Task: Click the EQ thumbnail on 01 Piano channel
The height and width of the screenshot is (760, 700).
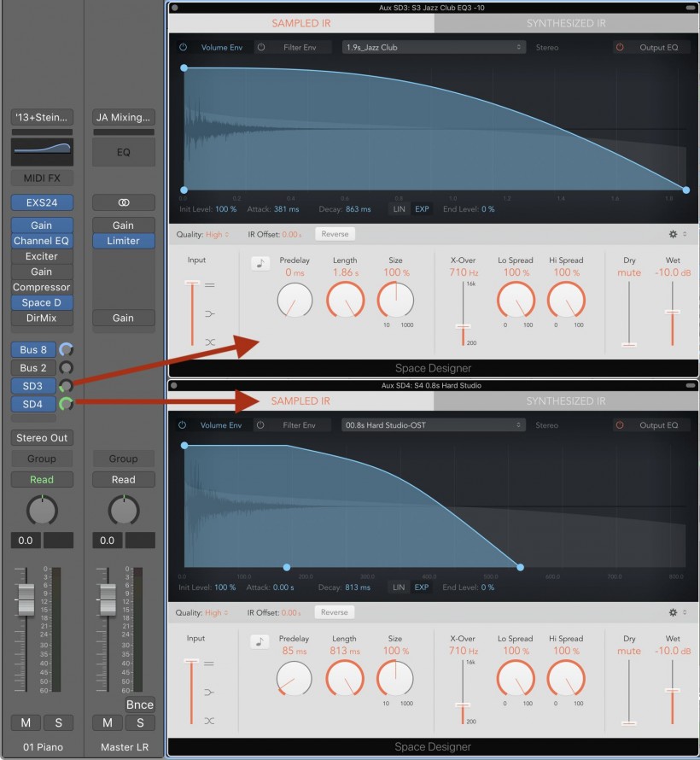Action: point(42,152)
